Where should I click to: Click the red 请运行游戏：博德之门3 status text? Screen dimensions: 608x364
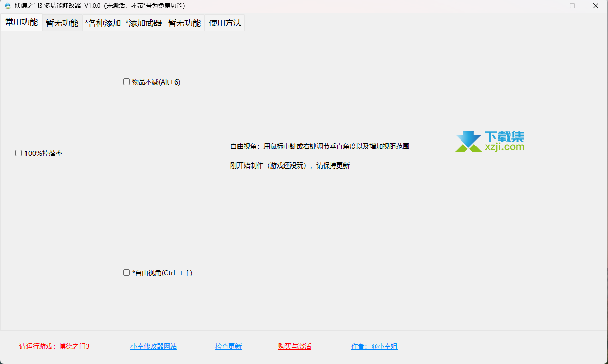55,347
